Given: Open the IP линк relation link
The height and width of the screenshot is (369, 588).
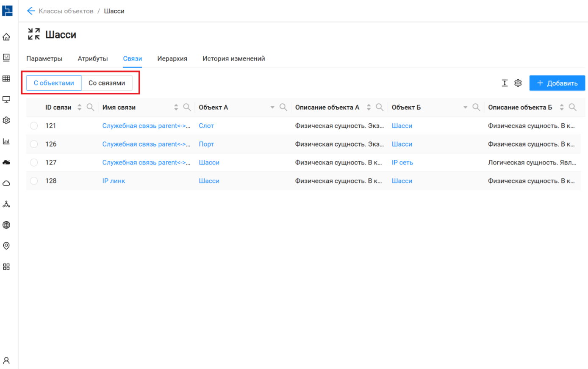Looking at the screenshot, I should (114, 181).
